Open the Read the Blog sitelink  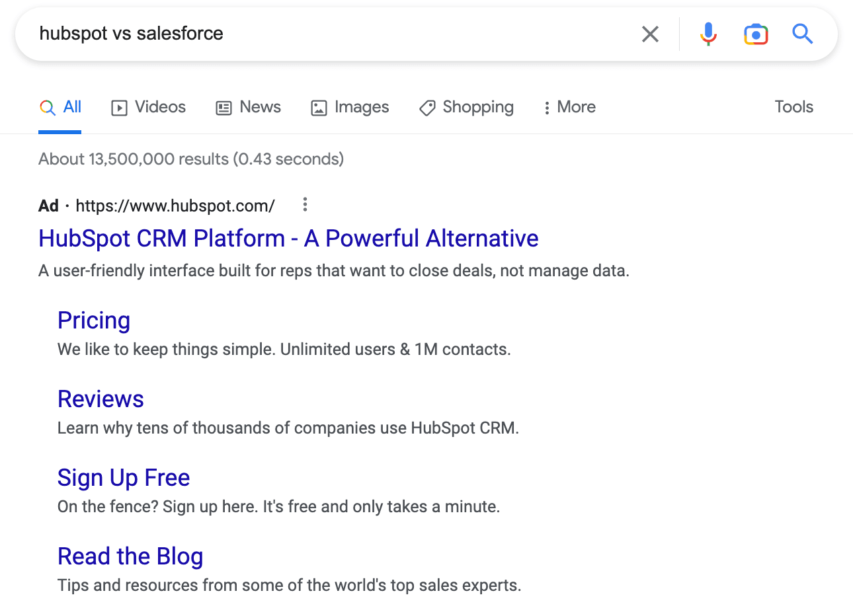coord(130,557)
